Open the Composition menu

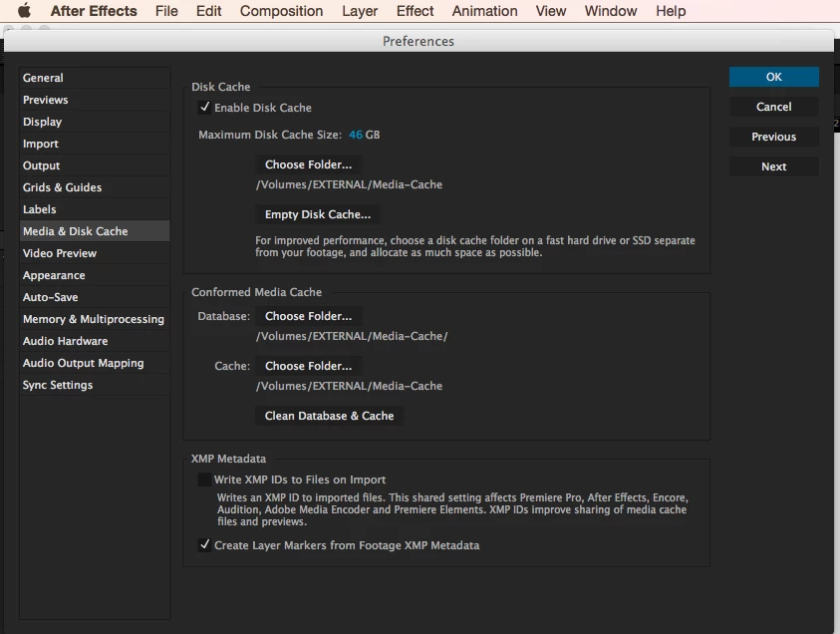[x=281, y=11]
